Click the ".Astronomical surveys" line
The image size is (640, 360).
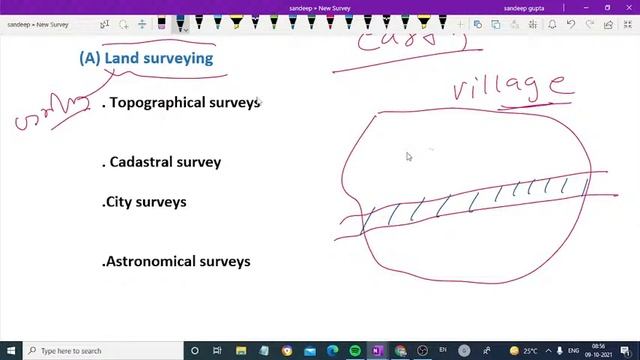(176, 261)
